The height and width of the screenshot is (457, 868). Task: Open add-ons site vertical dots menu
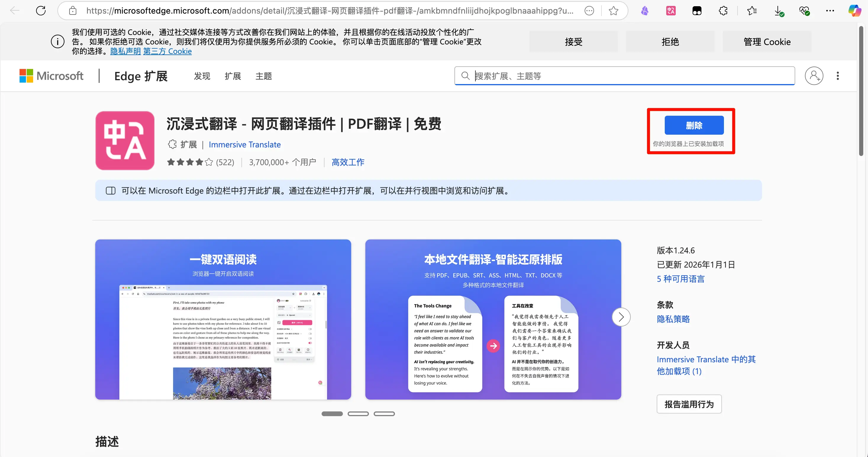coord(838,76)
